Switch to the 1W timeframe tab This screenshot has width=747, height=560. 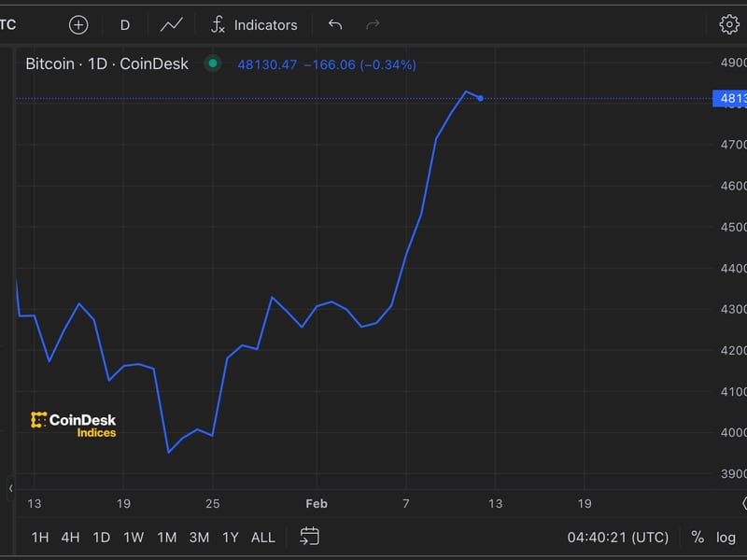(x=131, y=537)
